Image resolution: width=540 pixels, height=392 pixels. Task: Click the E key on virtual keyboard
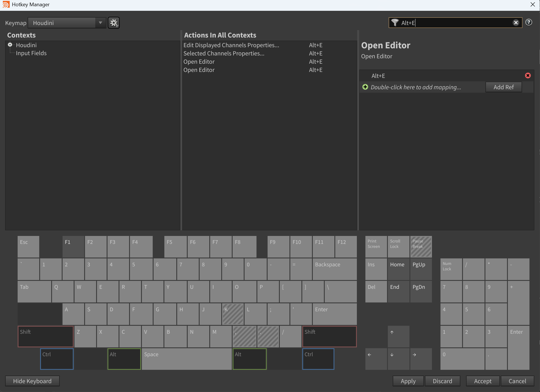[x=108, y=292]
